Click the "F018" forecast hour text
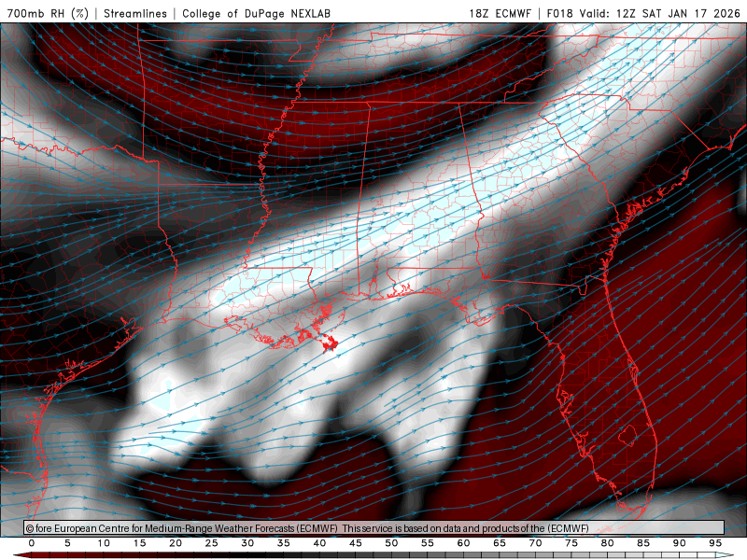This screenshot has width=747, height=560. click(x=559, y=14)
